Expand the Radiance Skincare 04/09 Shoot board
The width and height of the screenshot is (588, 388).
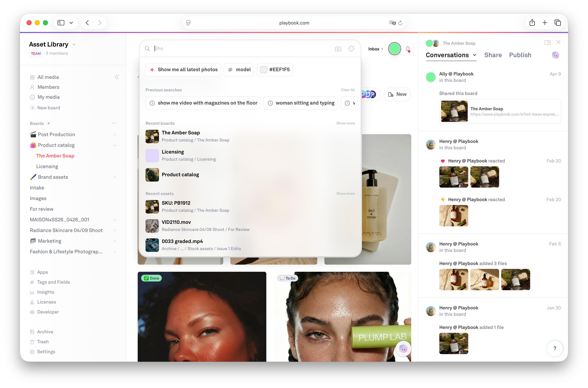click(x=115, y=230)
